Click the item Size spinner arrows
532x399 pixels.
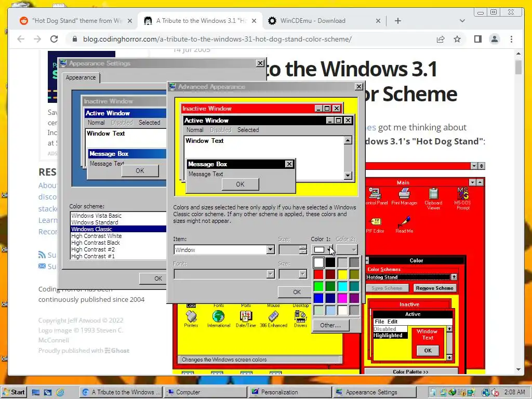(x=303, y=250)
